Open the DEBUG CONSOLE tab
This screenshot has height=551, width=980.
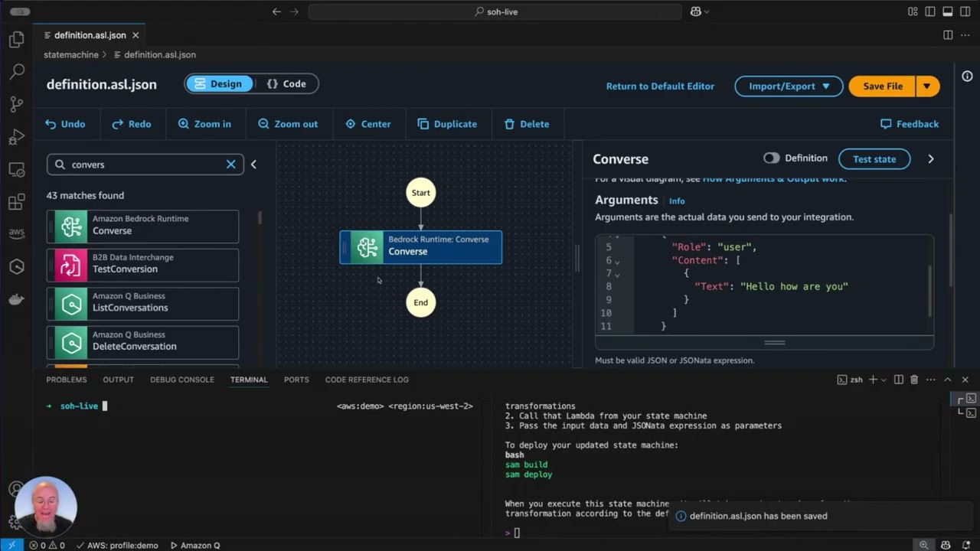pyautogui.click(x=182, y=380)
